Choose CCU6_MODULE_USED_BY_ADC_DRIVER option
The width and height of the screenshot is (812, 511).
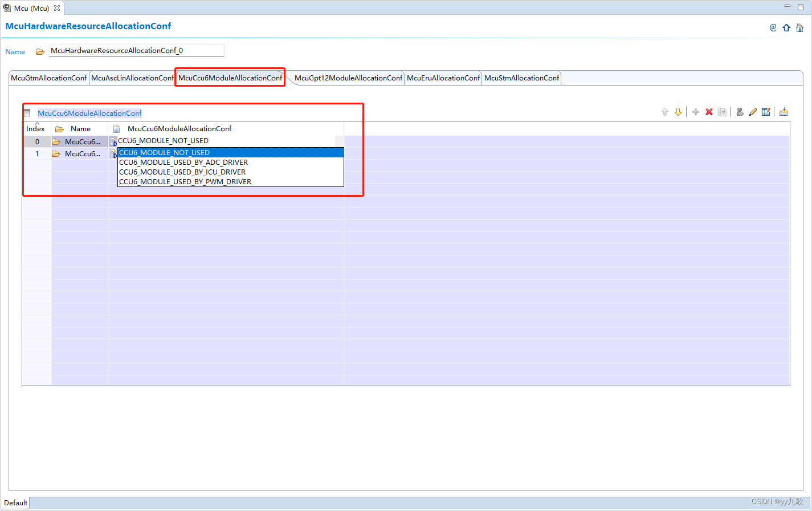pos(230,163)
